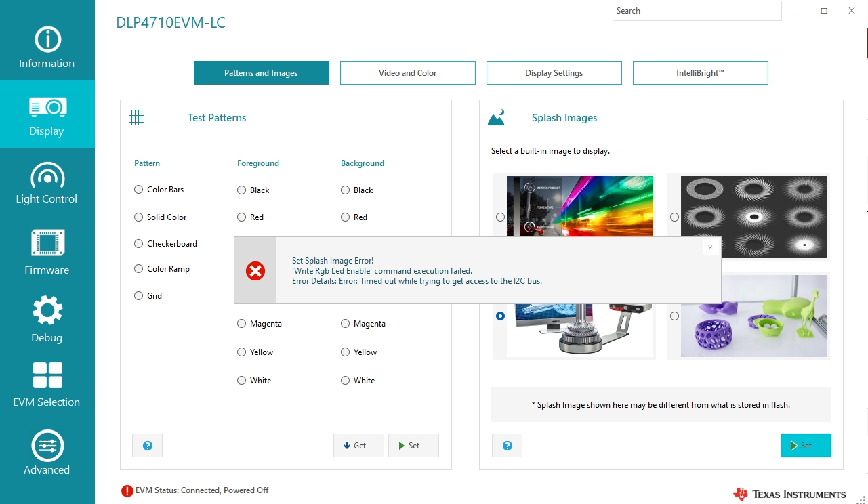
Task: Open the Display section in sidebar
Action: (x=47, y=114)
